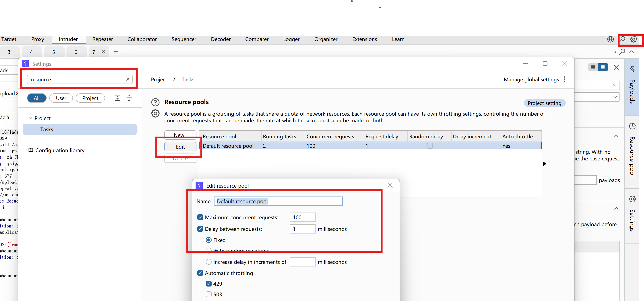
Task: Click the resource pool Name field
Action: point(278,201)
